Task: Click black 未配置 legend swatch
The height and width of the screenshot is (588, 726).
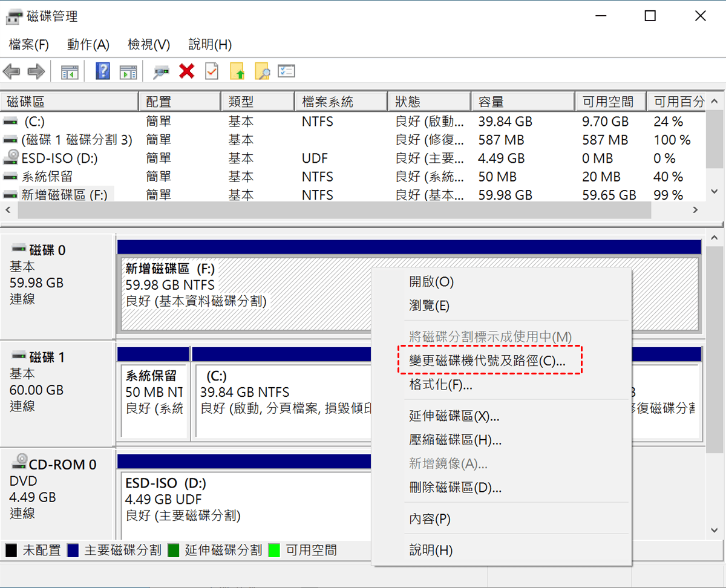Action: (11, 550)
